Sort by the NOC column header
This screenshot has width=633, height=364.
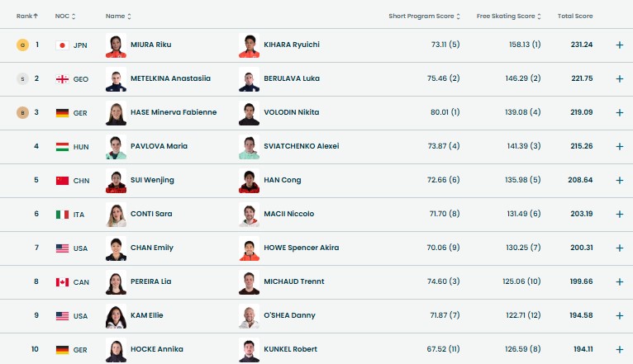coord(65,16)
